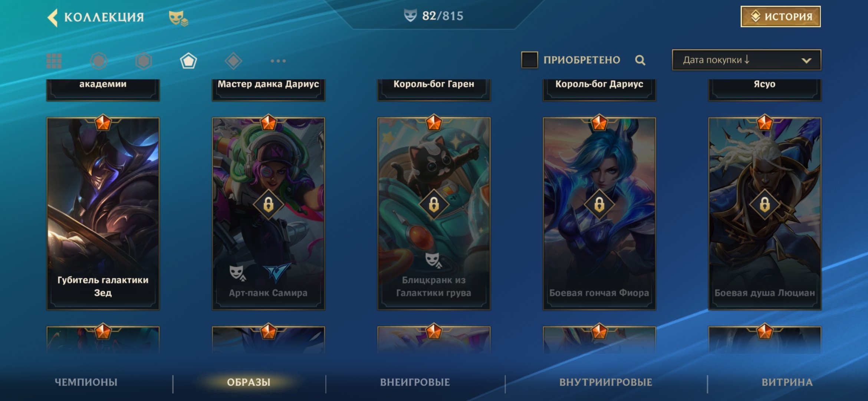Open the golden masks skin-currency icon

click(x=178, y=18)
